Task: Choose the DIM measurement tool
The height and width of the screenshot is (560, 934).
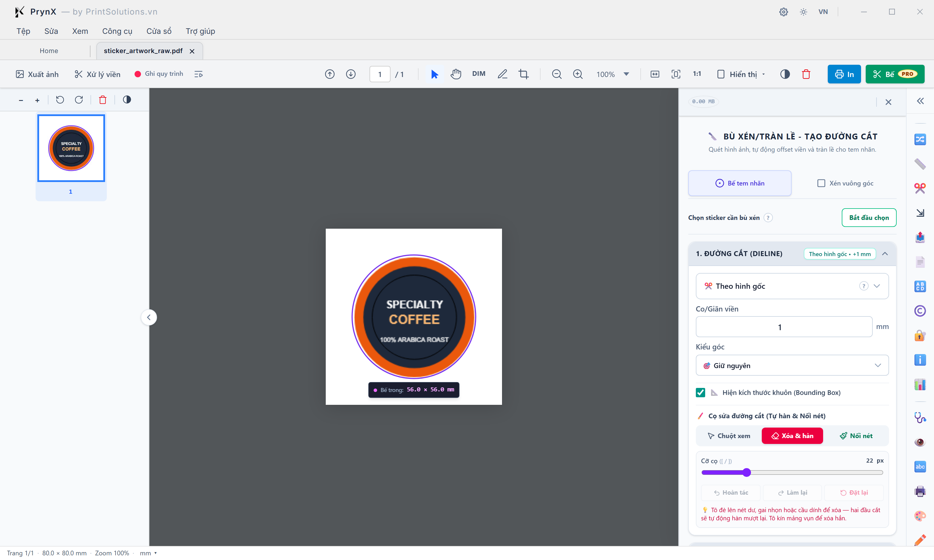Action: (479, 74)
